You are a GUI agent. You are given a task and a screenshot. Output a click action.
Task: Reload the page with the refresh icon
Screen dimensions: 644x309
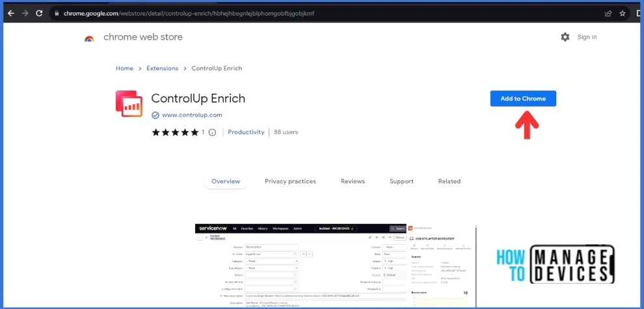tap(39, 14)
